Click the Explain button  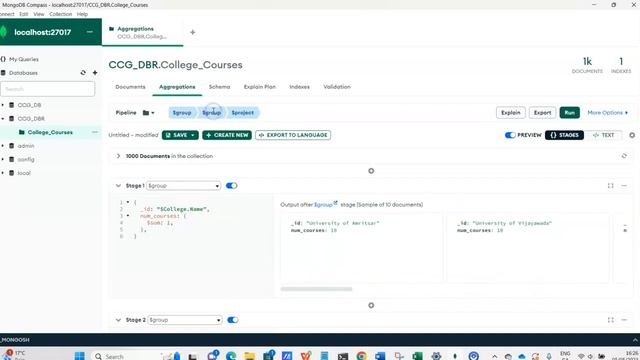pyautogui.click(x=511, y=113)
